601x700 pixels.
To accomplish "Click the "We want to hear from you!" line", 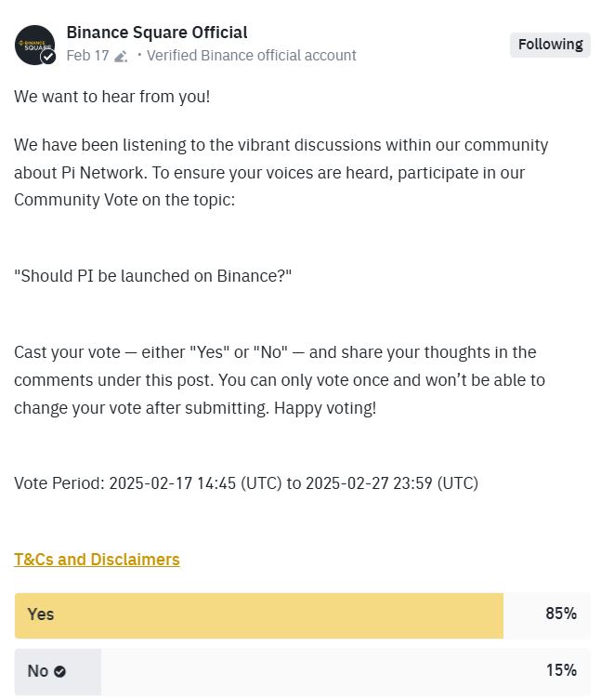I will (x=112, y=97).
